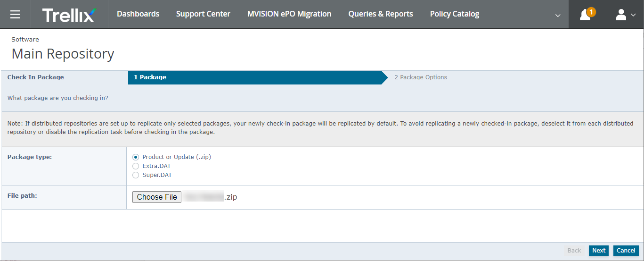Click the Software breadcrumb text

[25, 40]
